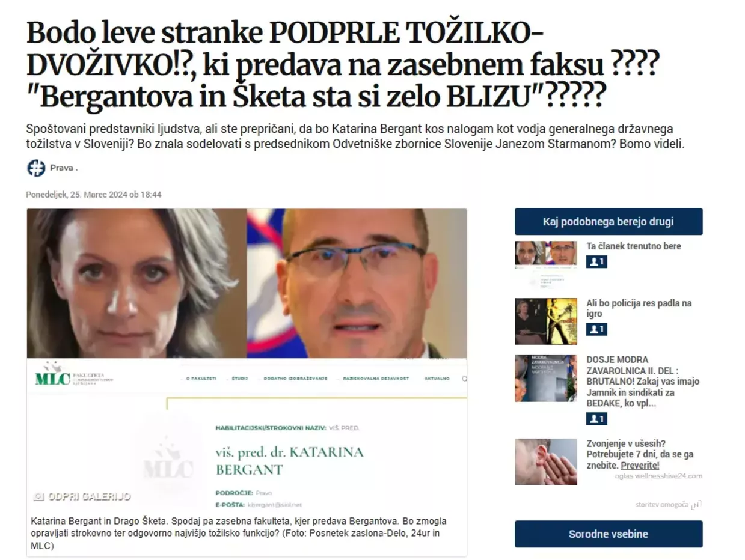Click search magnifier icon in MLC navigation
Image resolution: width=745 pixels, height=560 pixels.
[x=464, y=379]
